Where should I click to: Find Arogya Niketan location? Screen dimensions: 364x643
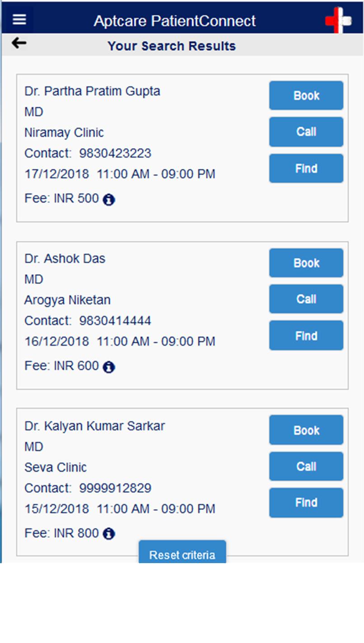pos(306,335)
